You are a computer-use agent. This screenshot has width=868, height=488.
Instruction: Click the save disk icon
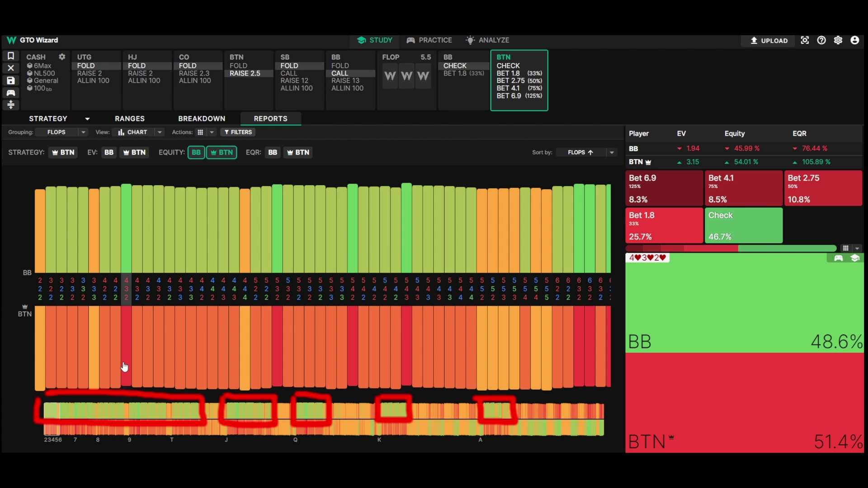click(x=11, y=80)
